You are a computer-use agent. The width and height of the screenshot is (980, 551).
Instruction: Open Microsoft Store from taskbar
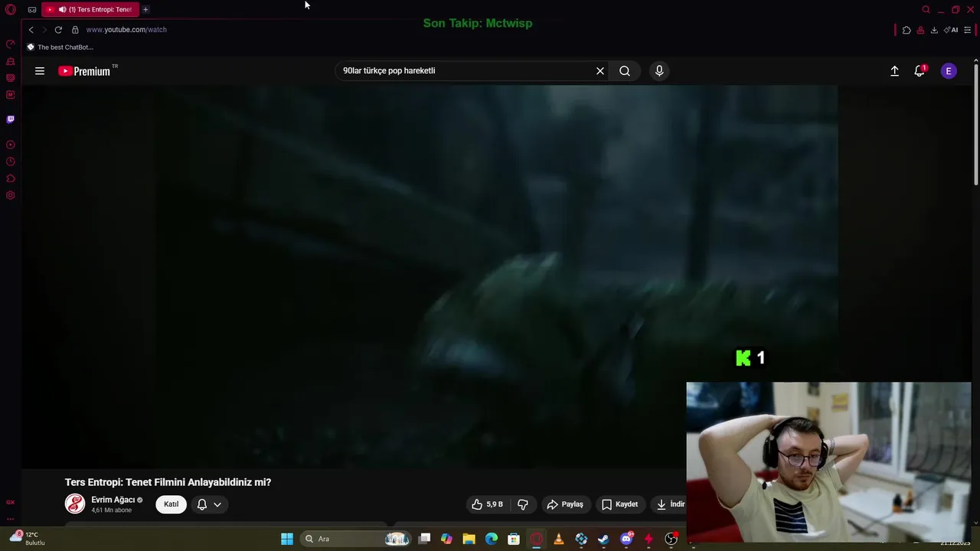click(x=514, y=539)
